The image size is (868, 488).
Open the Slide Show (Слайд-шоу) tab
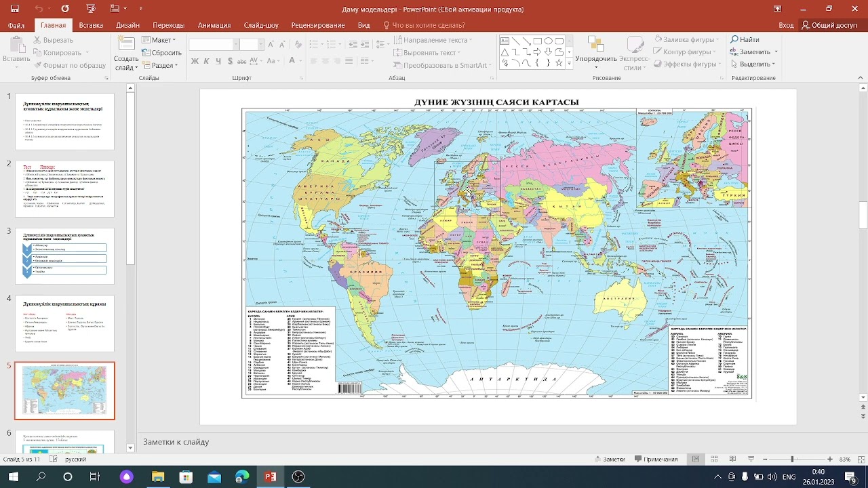261,25
